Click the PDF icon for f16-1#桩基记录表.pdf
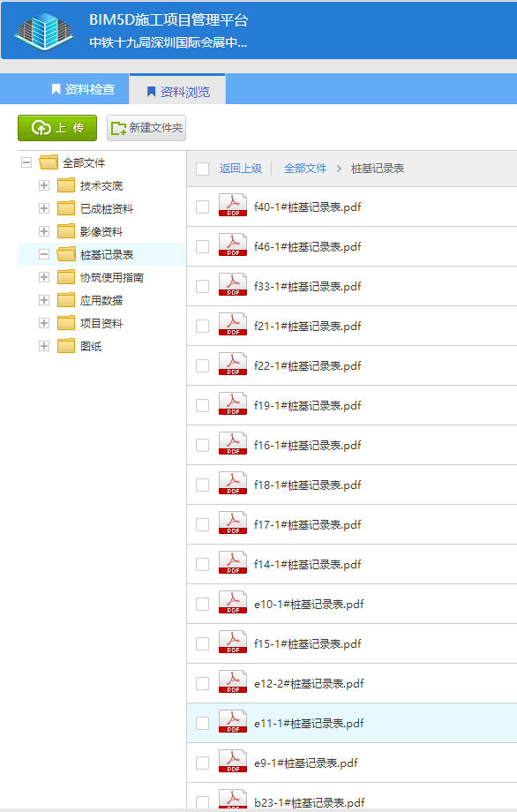The height and width of the screenshot is (812, 517). coord(233,443)
